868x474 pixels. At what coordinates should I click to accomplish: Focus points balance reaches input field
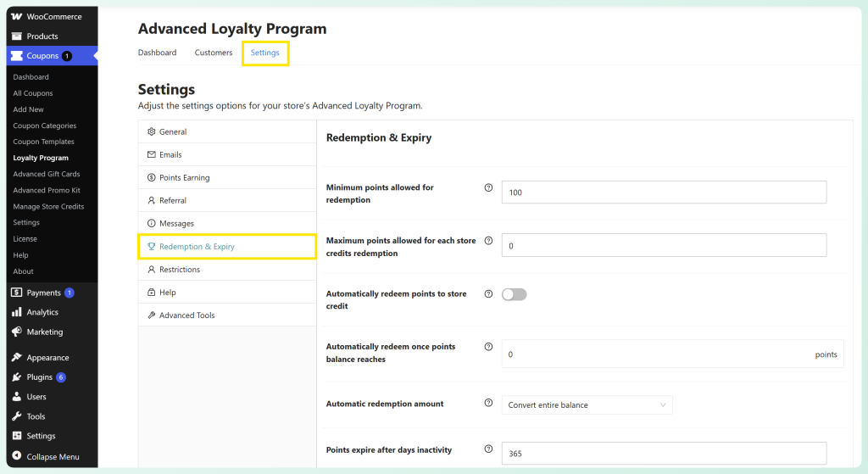(672, 354)
